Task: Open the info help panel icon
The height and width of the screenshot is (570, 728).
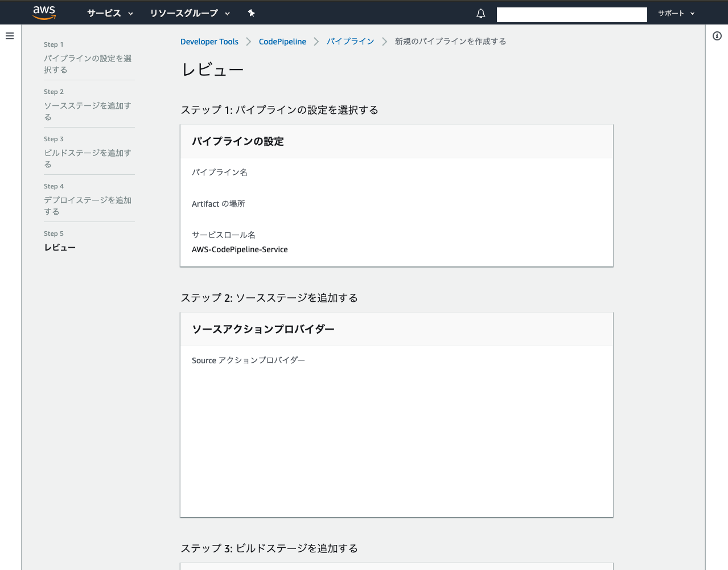Action: tap(717, 35)
